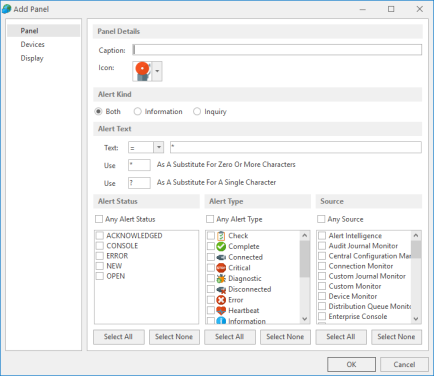Click the Heartbeat heart icon

[221, 311]
